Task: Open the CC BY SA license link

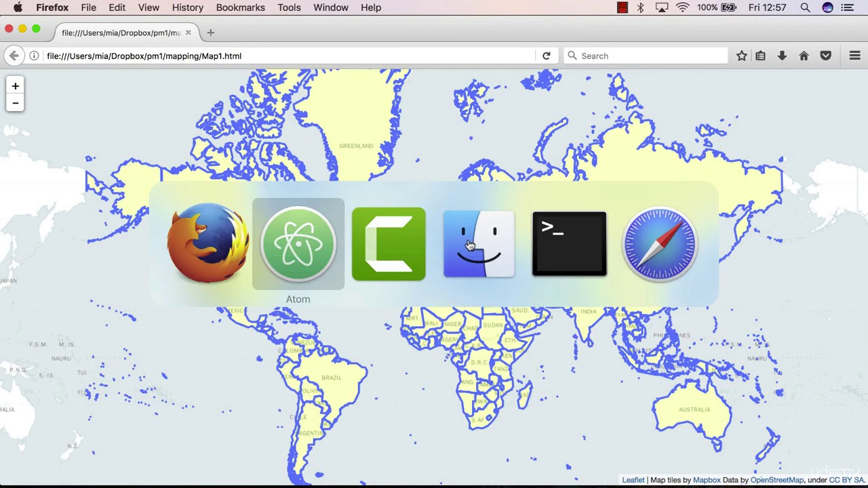Action: coord(846,480)
